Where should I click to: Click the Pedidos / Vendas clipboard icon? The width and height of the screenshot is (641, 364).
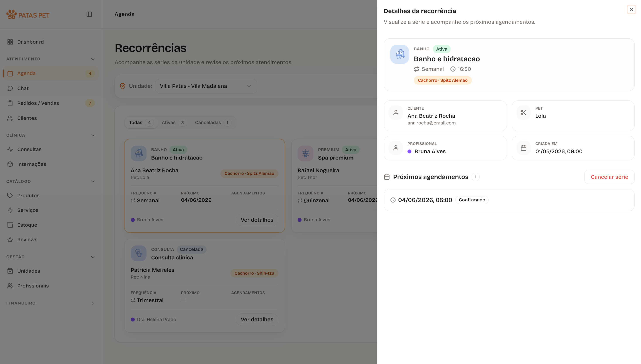point(10,103)
